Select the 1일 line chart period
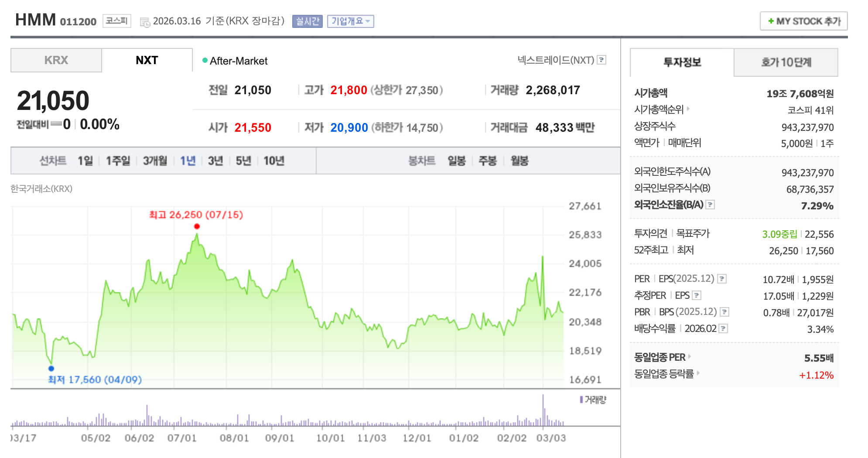 click(x=85, y=161)
